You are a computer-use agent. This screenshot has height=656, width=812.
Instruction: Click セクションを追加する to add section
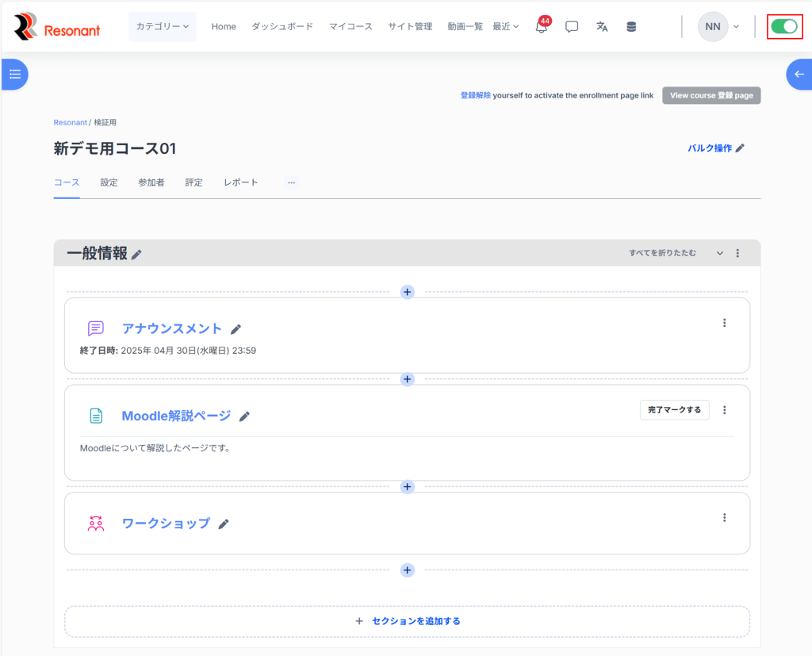click(408, 621)
